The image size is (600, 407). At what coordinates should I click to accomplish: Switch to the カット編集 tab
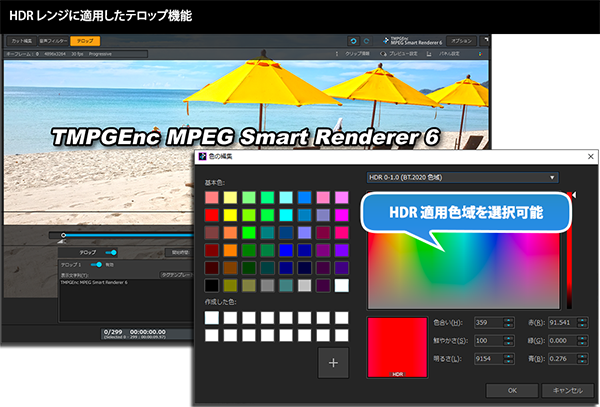tap(21, 41)
